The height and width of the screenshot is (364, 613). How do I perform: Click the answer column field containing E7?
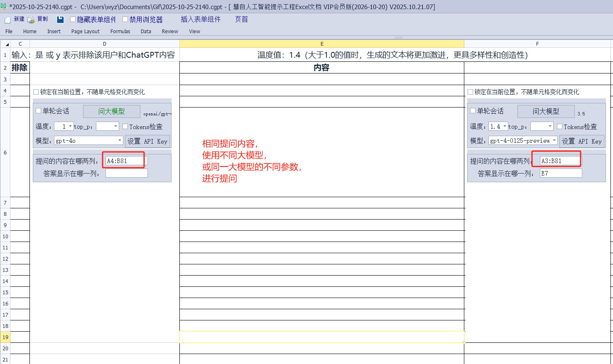pos(561,173)
